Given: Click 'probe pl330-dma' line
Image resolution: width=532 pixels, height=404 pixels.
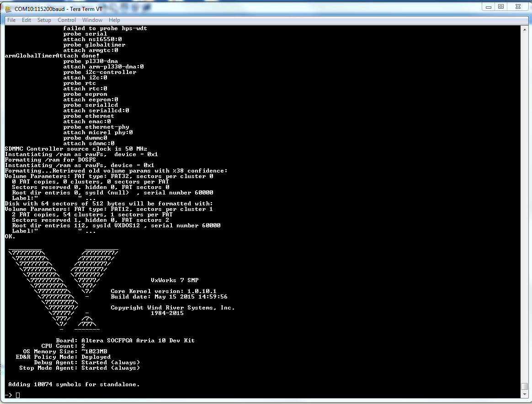Looking at the screenshot, I should coord(90,61).
